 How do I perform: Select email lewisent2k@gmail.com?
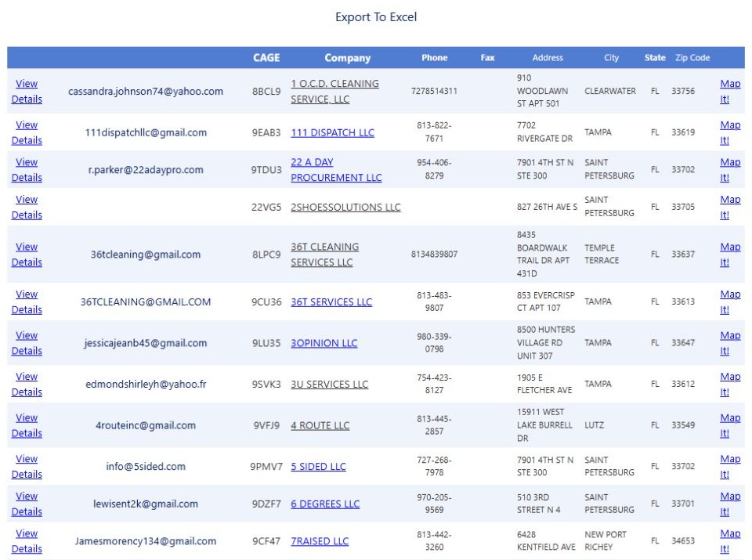click(x=146, y=504)
